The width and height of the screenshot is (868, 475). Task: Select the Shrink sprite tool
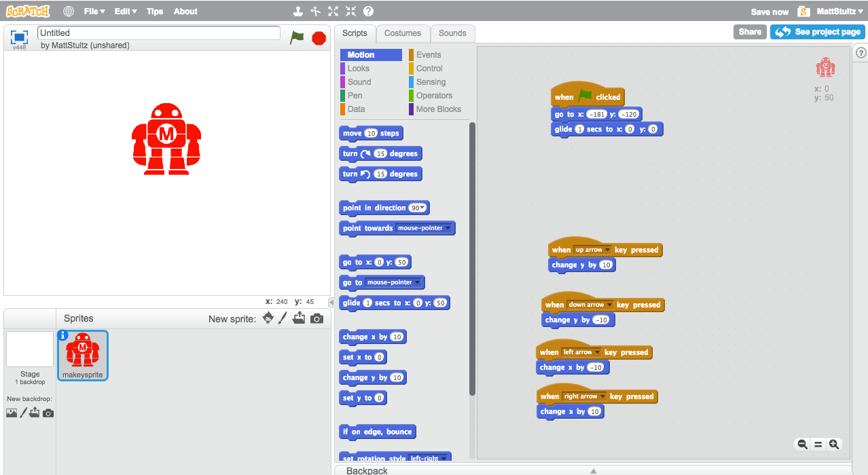click(350, 11)
